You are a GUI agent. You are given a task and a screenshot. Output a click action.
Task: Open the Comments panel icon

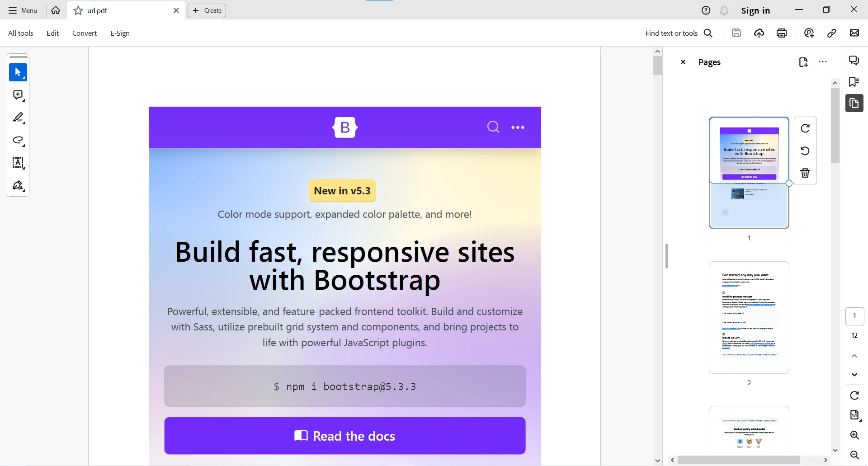coord(854,60)
